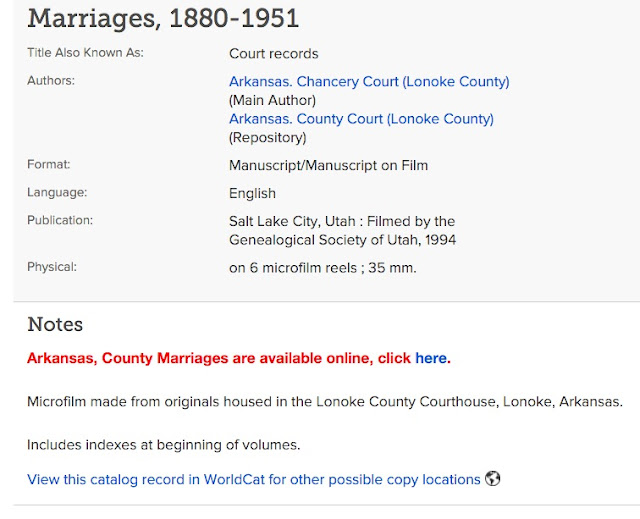Click the 'Marriages, 1880-1951' page title
This screenshot has height=519, width=640.
point(163,18)
